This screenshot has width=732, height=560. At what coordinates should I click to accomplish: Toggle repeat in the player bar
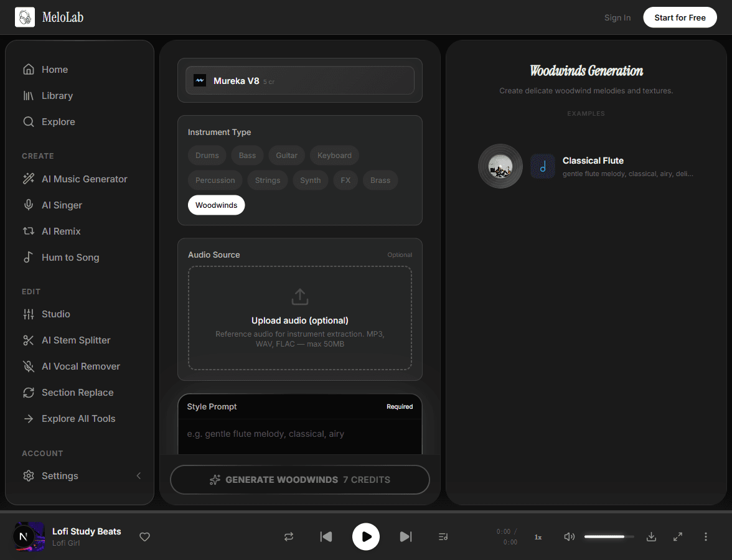pyautogui.click(x=289, y=536)
